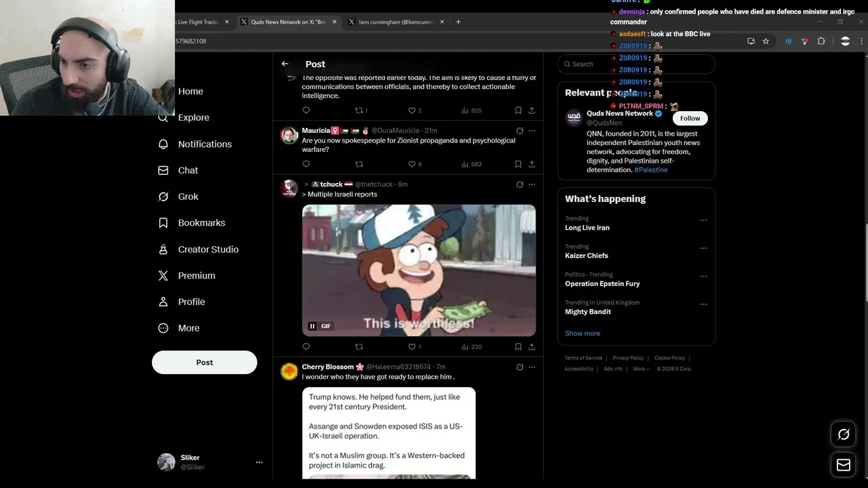Pause the GIF in tchuck's post

tap(313, 326)
